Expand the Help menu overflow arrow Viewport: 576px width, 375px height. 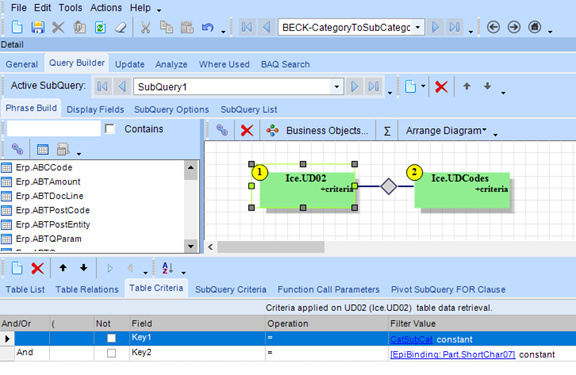coord(159,10)
